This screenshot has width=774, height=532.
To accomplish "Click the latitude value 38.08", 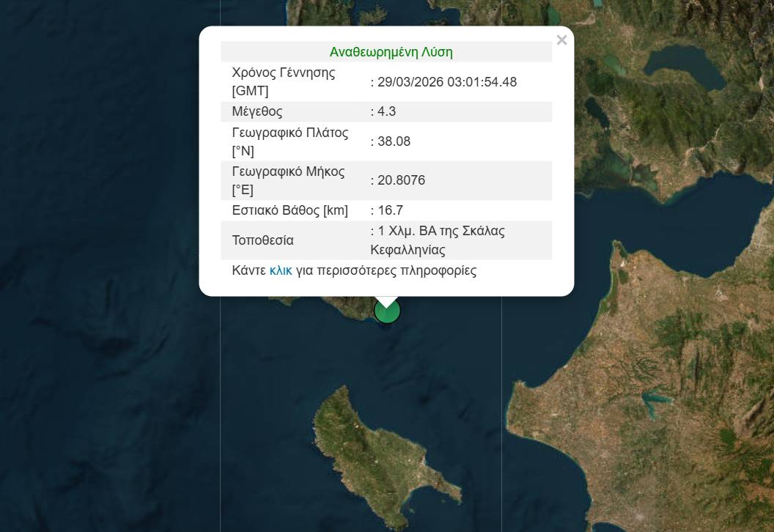I will tap(394, 141).
